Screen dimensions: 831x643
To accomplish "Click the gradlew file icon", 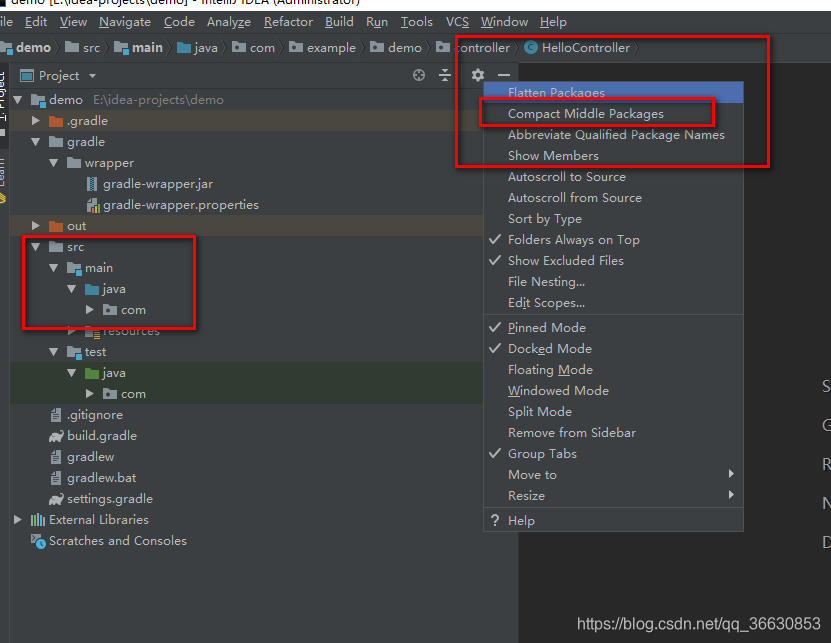I will [56, 457].
